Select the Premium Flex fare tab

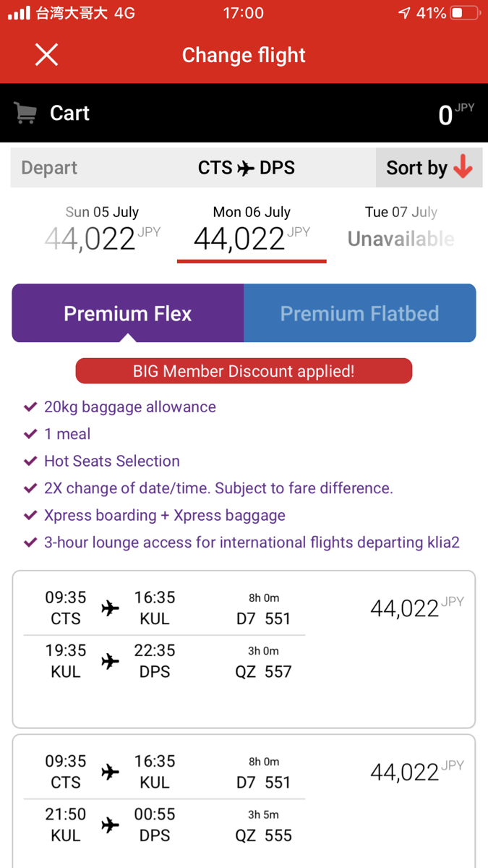tap(128, 313)
